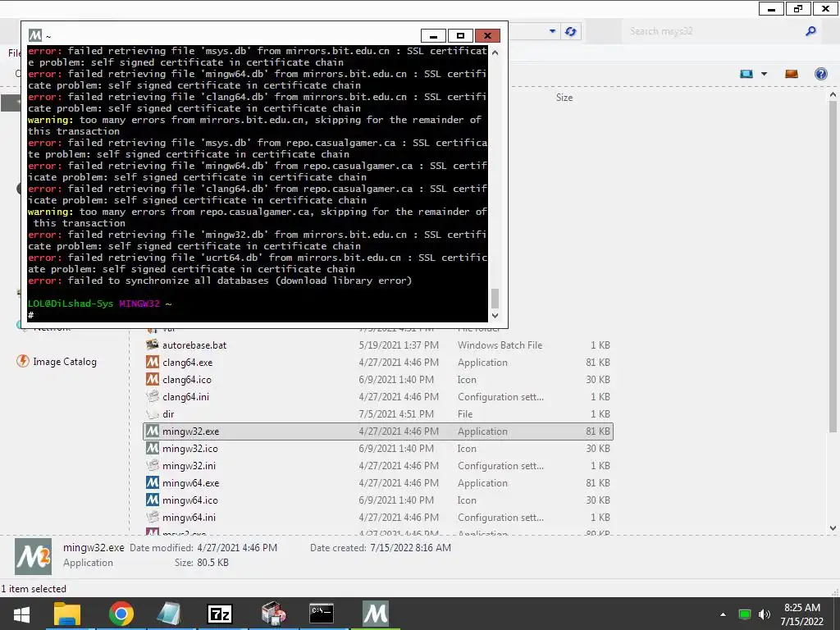Click the Size column header
The height and width of the screenshot is (630, 840).
[564, 98]
